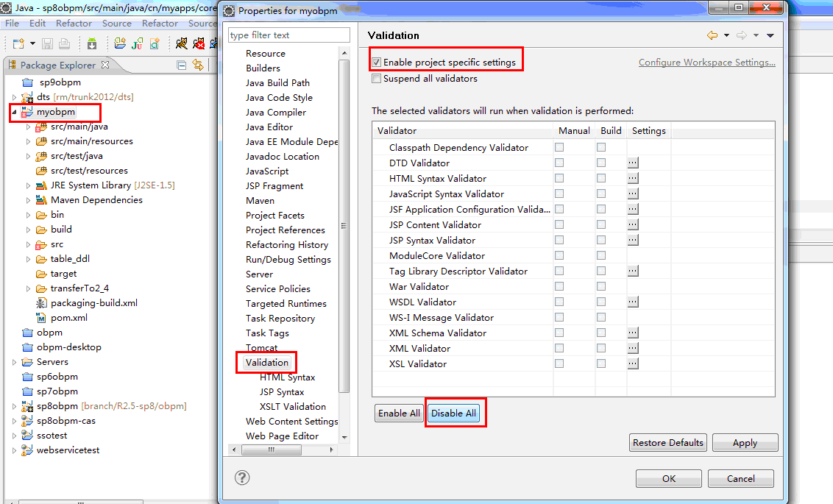This screenshot has width=833, height=504.
Task: Click the Back arrow in Validation header
Action: tap(712, 35)
